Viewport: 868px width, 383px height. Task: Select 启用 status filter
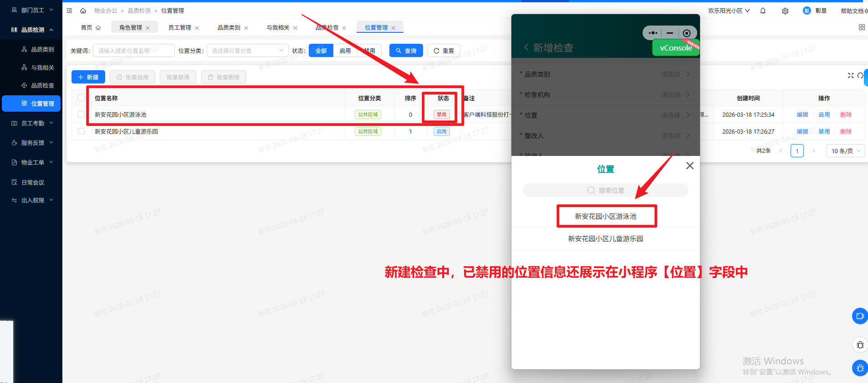[x=345, y=51]
